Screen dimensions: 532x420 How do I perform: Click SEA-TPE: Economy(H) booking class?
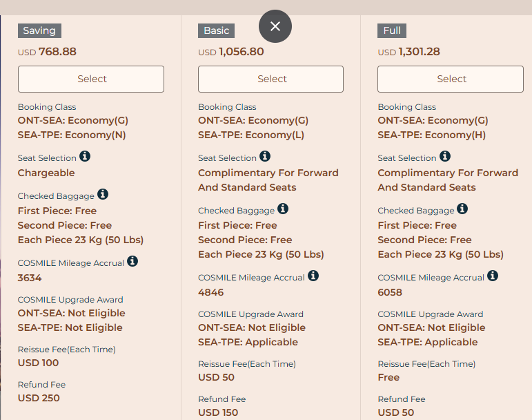pos(431,135)
